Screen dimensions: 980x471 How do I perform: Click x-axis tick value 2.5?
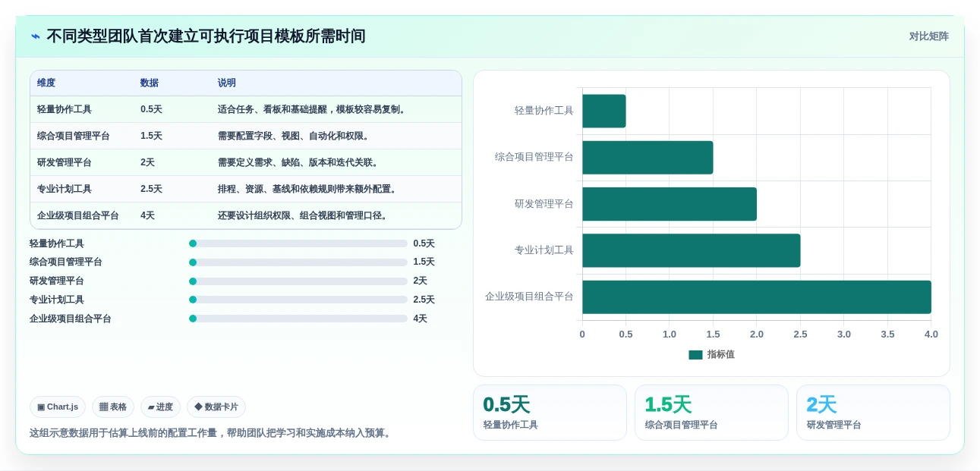tap(800, 334)
